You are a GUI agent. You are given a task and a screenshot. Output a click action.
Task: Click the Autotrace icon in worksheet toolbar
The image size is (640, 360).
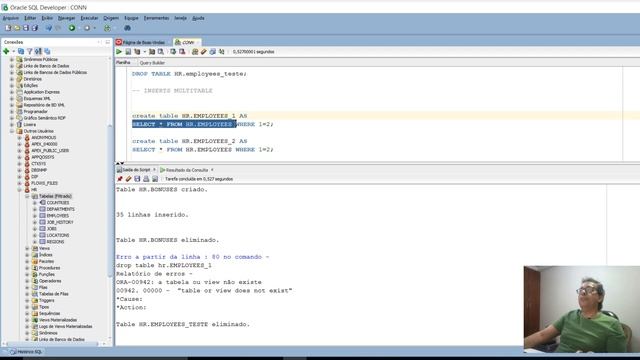[152, 52]
